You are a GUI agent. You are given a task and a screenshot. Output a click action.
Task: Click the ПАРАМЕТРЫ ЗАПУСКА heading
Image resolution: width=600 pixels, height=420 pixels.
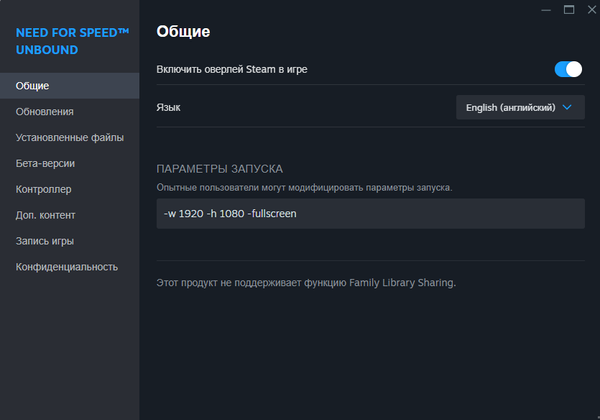click(x=220, y=169)
